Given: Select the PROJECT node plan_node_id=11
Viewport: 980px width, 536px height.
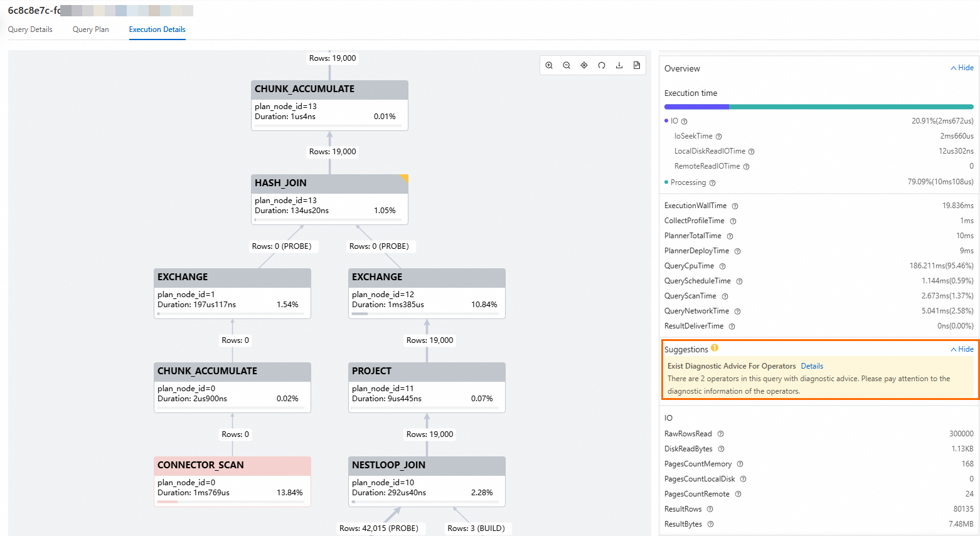Looking at the screenshot, I should [427, 387].
